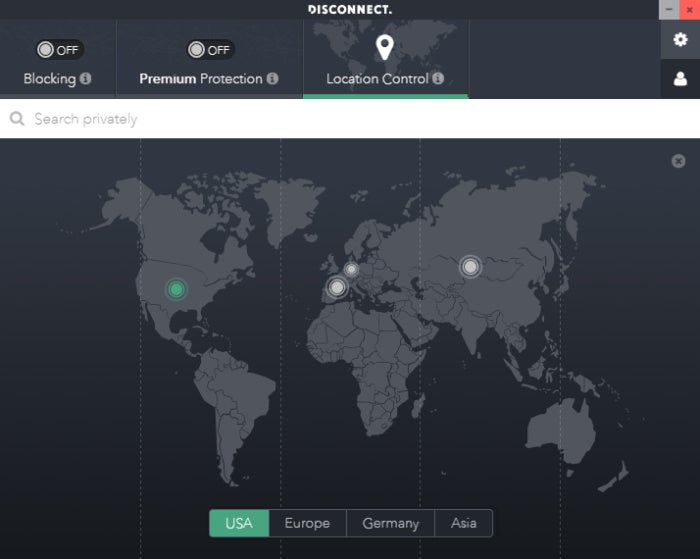700x559 pixels.
Task: Switch location to Asia
Action: (x=464, y=523)
